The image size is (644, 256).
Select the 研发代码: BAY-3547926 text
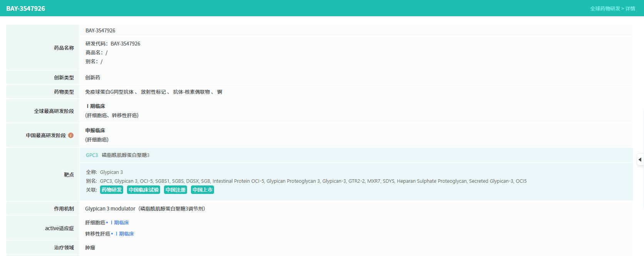tap(113, 44)
